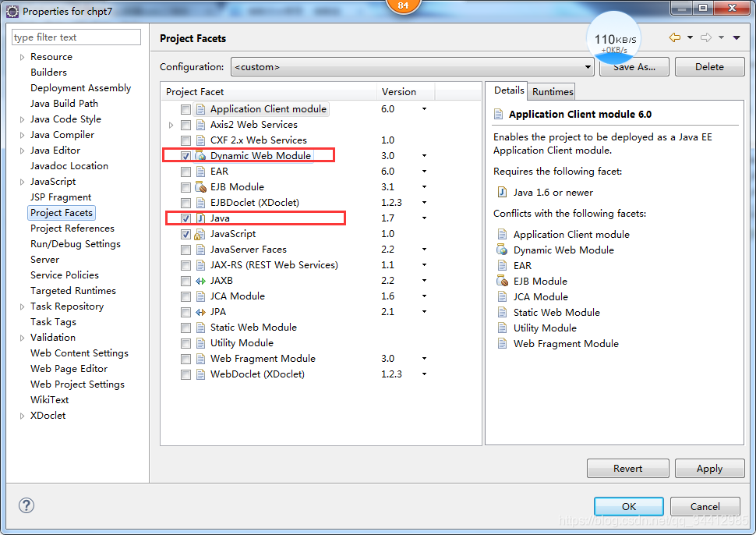Screen dimensions: 756x535
Task: Click the Static Web Module facet icon
Action: click(200, 328)
